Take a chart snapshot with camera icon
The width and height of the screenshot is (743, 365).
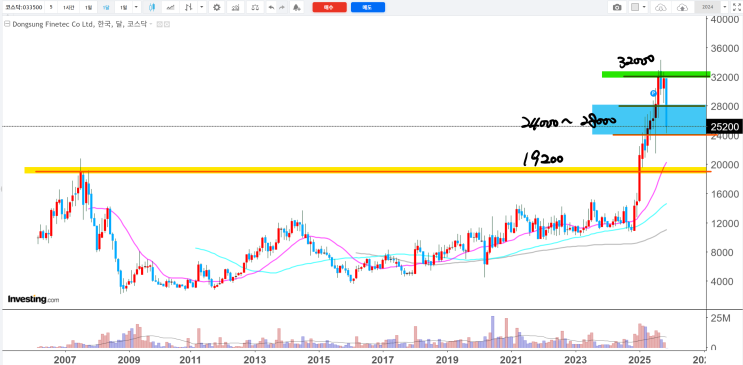coord(617,8)
